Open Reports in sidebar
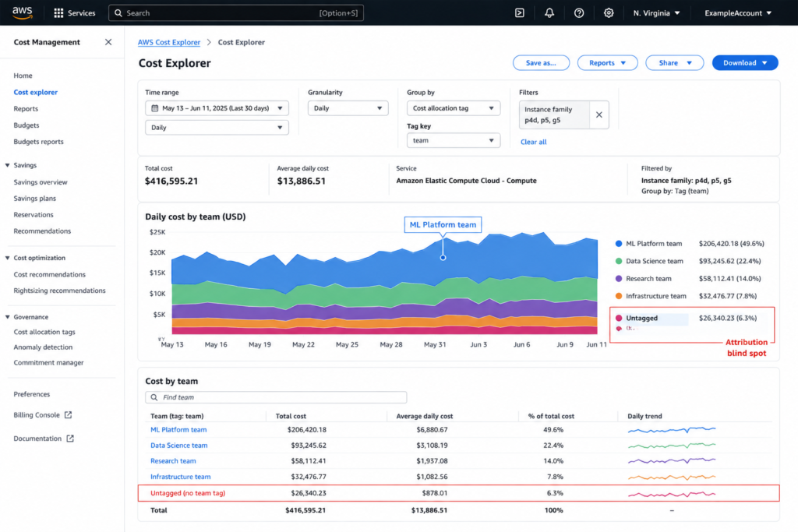 [x=26, y=109]
